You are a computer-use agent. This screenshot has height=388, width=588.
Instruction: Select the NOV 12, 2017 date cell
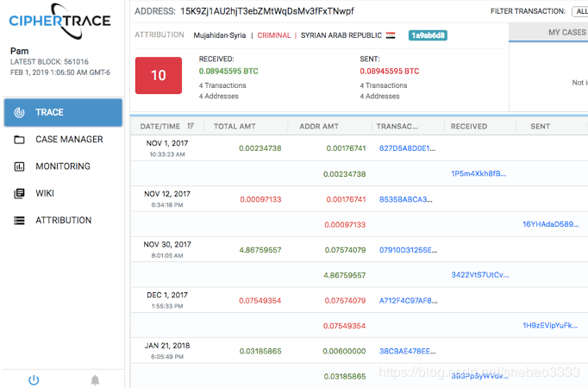coord(167,198)
